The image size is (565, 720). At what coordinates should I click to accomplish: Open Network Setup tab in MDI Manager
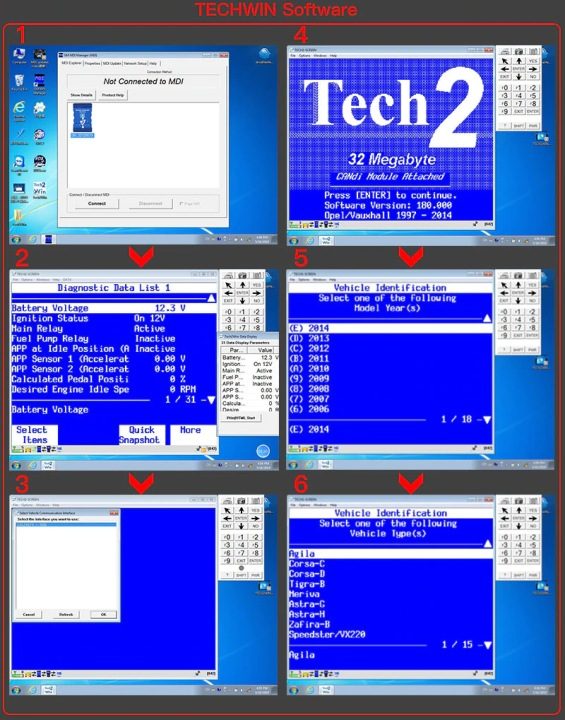coord(136,63)
